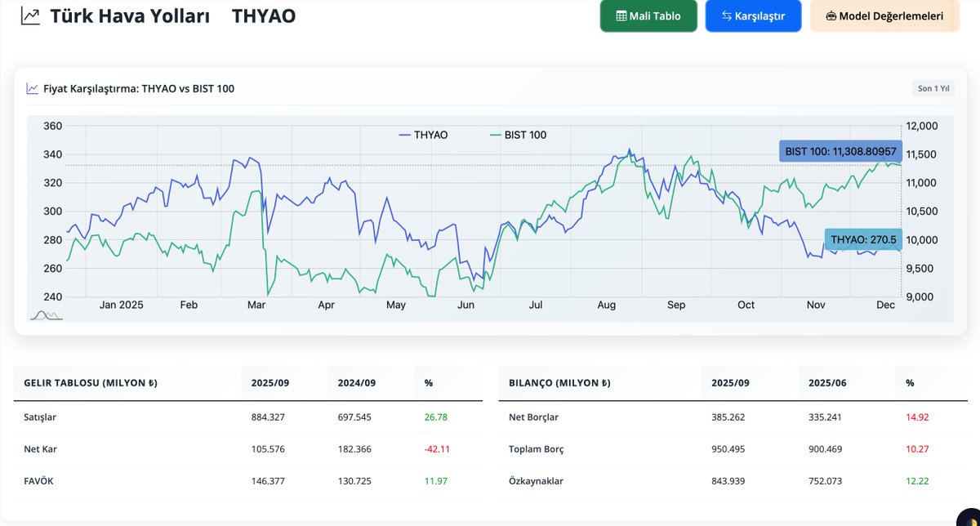Click the Net Kar row label
The height and width of the screenshot is (526, 980).
click(x=40, y=448)
